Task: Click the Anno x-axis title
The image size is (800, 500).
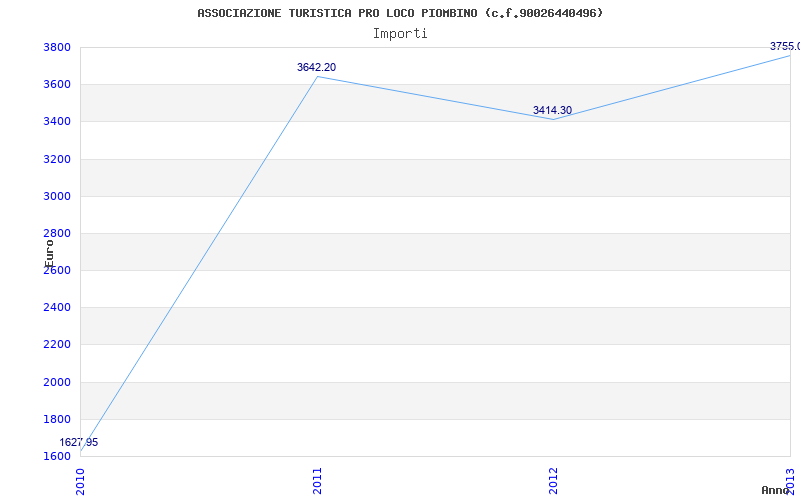Action: [x=775, y=490]
